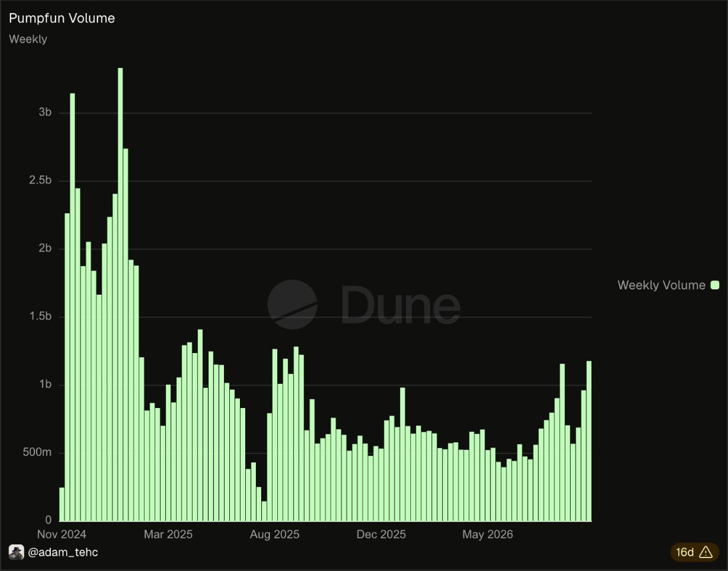The width and height of the screenshot is (728, 571).
Task: Click the '1.5b' y-axis label
Action: point(41,317)
